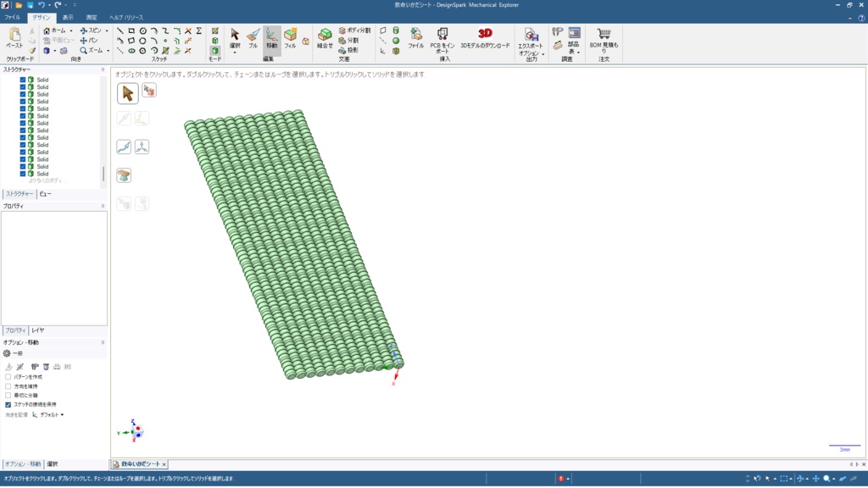The width and height of the screenshot is (868, 488).
Task: Switch to the 選択 bottom panel tab
Action: coord(52,464)
